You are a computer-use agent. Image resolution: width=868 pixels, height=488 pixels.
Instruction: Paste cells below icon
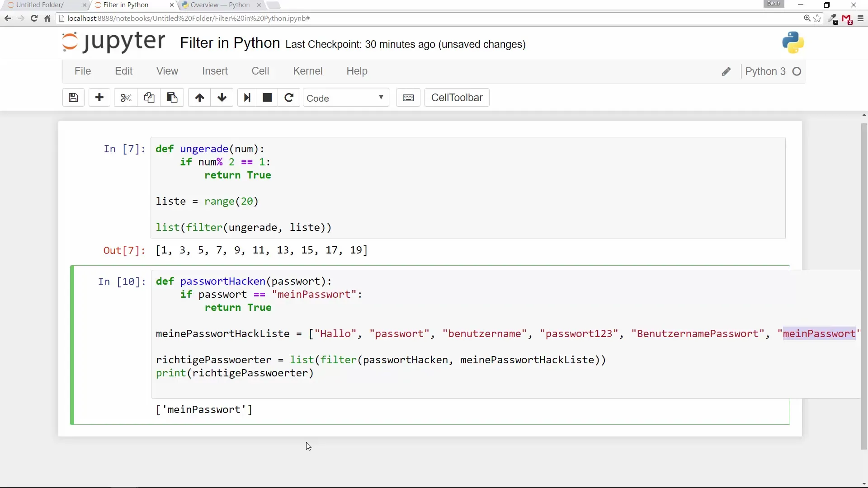pos(172,98)
